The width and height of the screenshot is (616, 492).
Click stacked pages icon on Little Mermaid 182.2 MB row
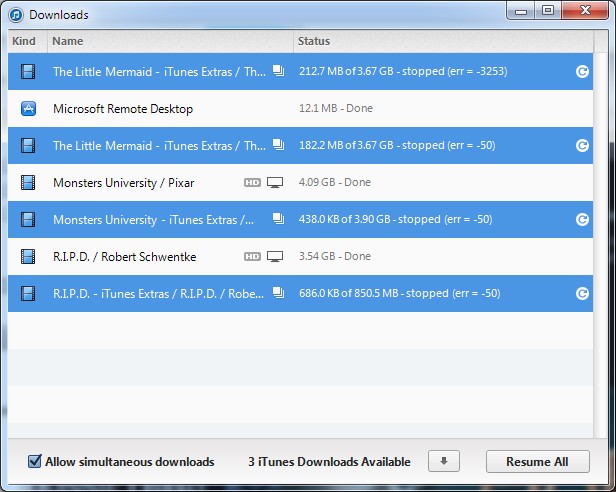[279, 145]
